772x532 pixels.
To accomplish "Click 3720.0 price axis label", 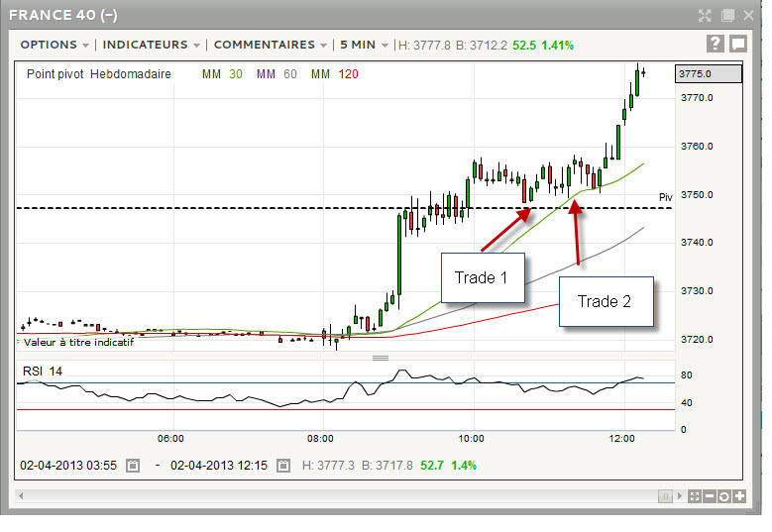I will (x=697, y=340).
